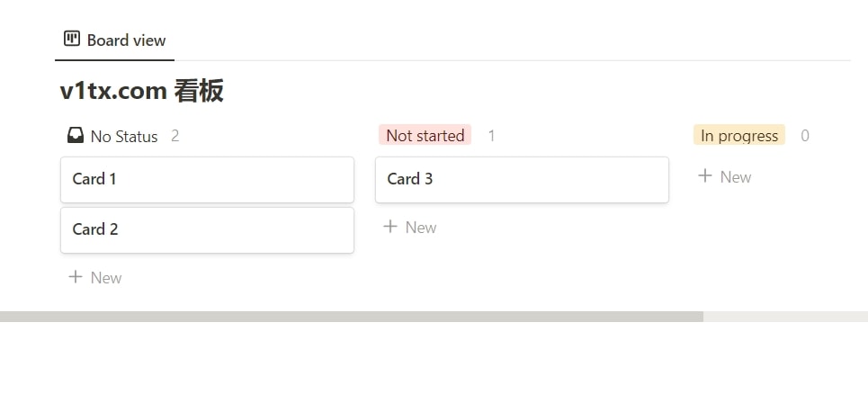Open Card 3 in Not started
868x394 pixels.
coord(522,179)
